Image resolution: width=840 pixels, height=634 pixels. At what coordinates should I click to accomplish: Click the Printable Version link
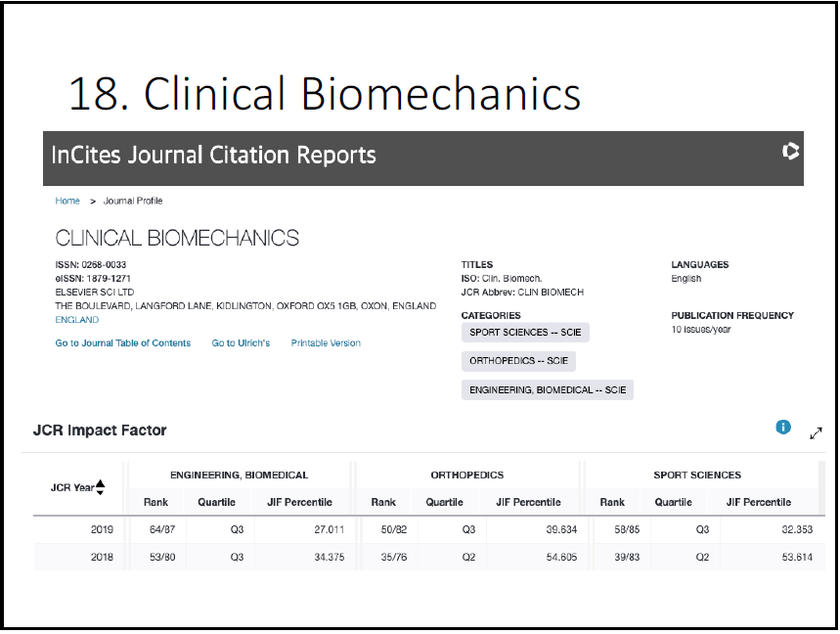[x=326, y=343]
